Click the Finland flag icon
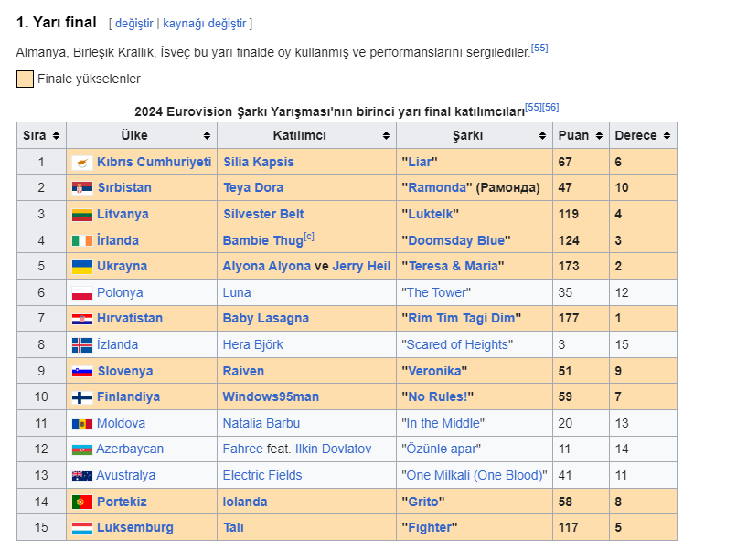 coord(82,398)
